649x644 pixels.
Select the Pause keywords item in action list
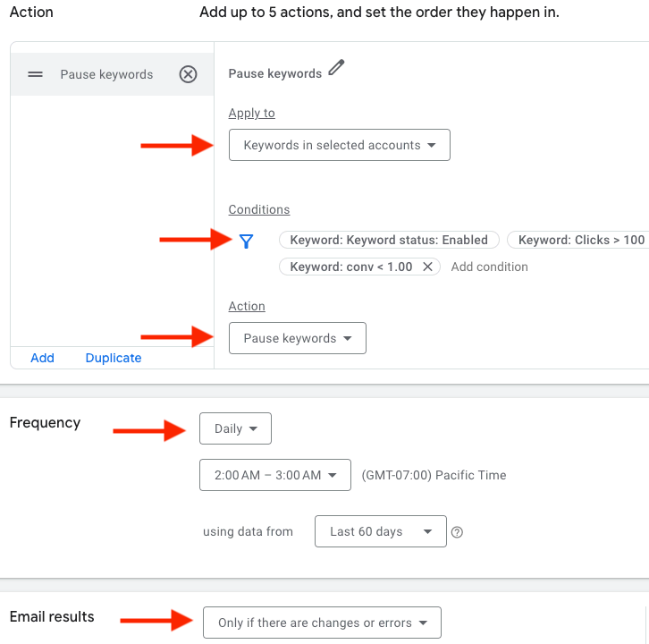(106, 74)
